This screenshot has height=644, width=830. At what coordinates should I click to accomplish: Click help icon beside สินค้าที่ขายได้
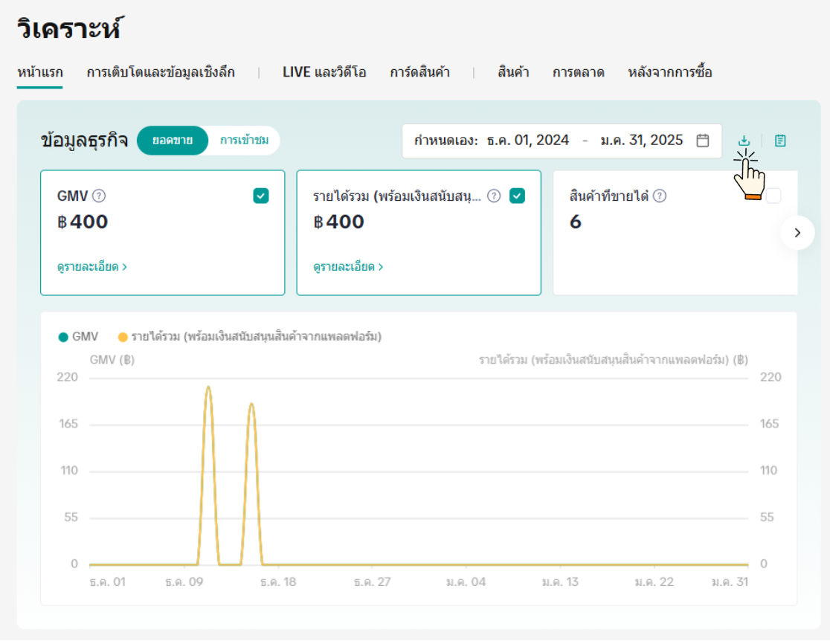point(659,196)
